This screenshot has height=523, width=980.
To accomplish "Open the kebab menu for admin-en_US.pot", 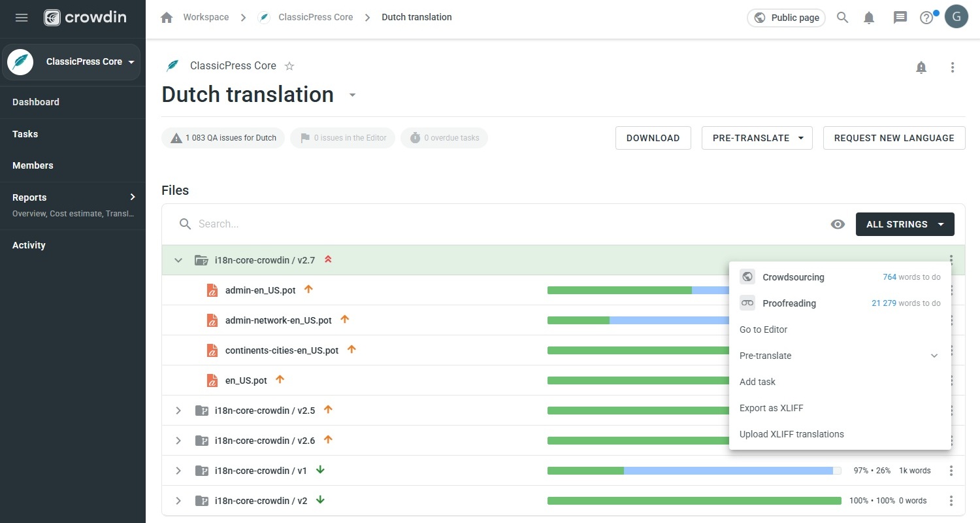I will pyautogui.click(x=951, y=290).
